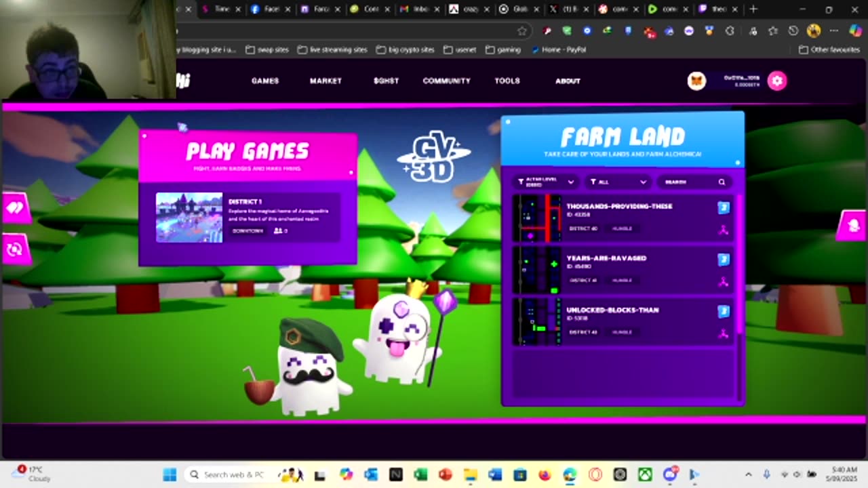
Task: Open the COMMUNITY menu
Action: (x=446, y=81)
